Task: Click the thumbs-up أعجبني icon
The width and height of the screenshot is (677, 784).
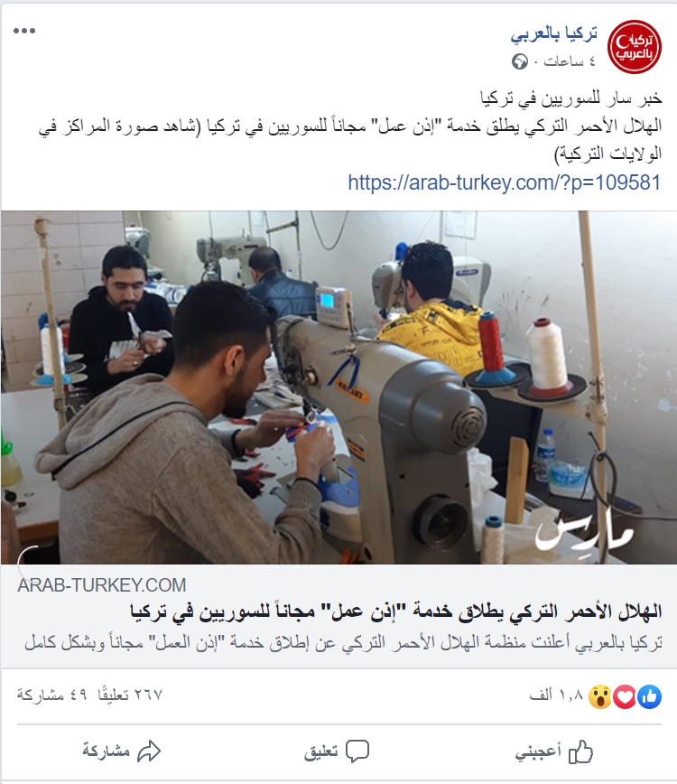Action: [580, 751]
